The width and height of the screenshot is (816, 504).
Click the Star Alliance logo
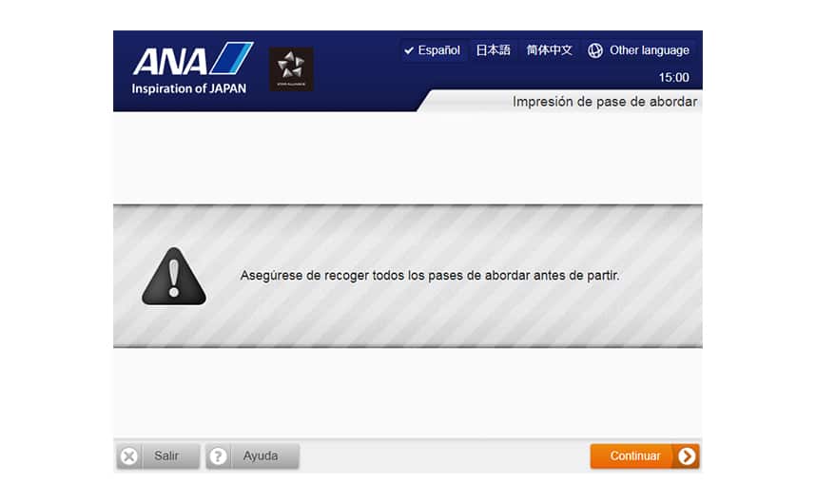291,69
